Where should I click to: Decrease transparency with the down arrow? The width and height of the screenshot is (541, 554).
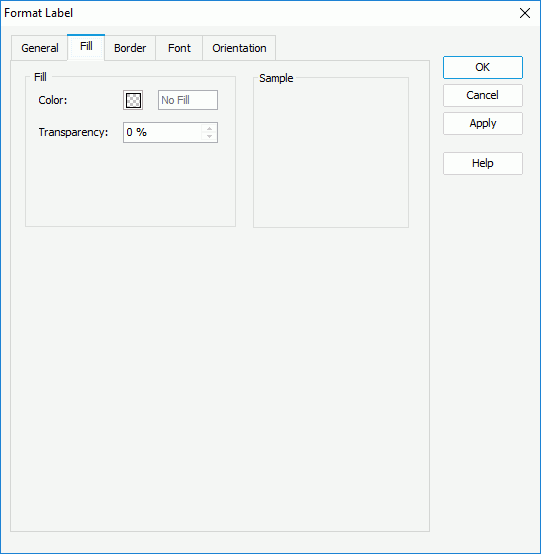point(210,137)
